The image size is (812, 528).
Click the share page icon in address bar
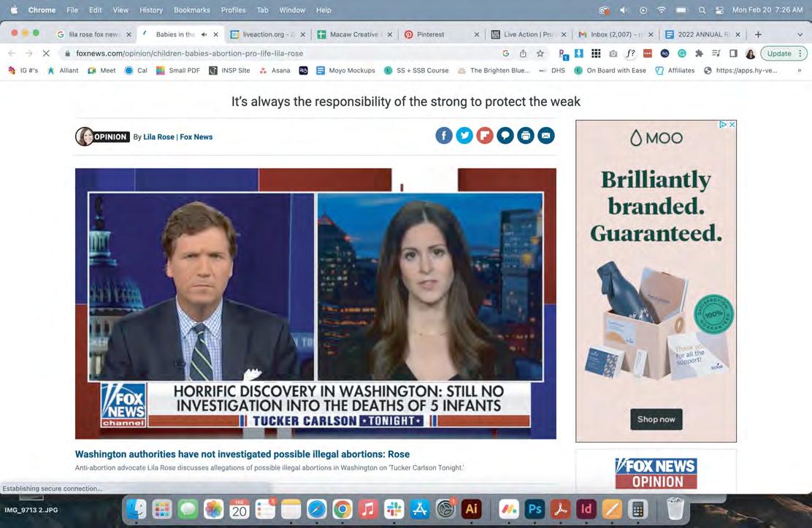point(523,53)
